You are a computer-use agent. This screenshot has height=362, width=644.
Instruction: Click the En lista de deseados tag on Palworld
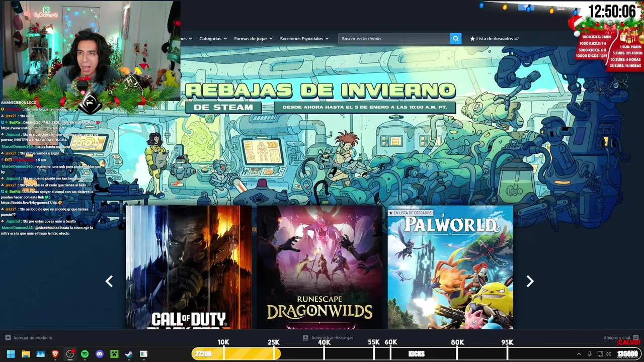tap(410, 213)
